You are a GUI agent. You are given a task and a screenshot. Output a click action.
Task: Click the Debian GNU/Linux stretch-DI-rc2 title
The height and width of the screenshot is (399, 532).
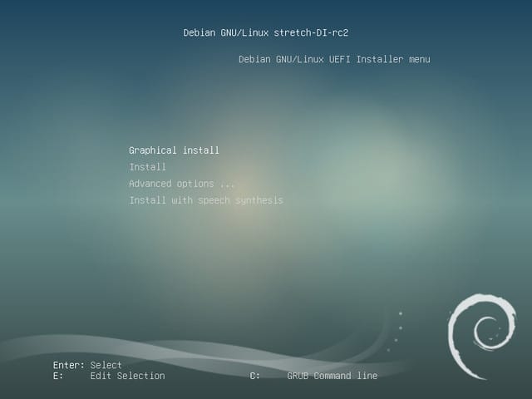pyautogui.click(x=266, y=32)
